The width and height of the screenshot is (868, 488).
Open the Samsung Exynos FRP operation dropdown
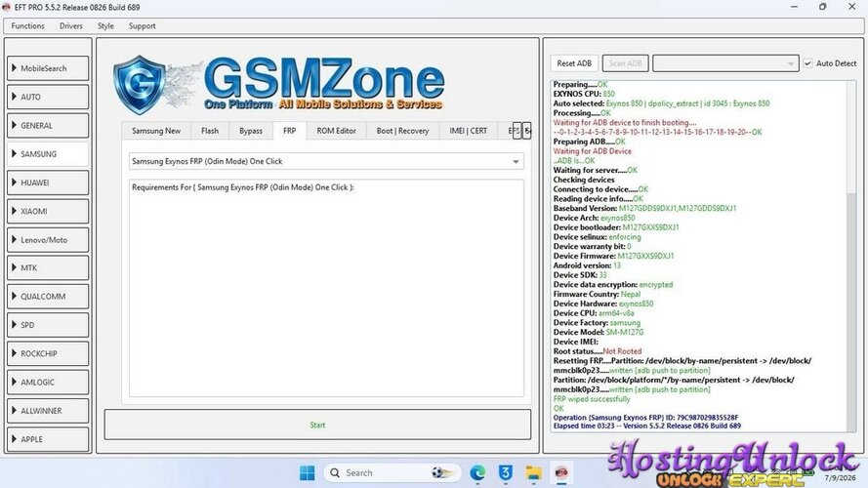click(x=326, y=162)
